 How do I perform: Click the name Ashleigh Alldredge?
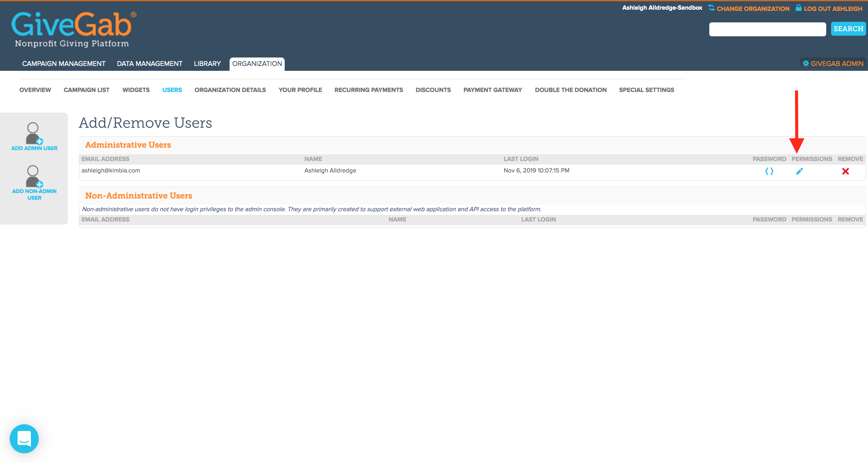point(330,170)
